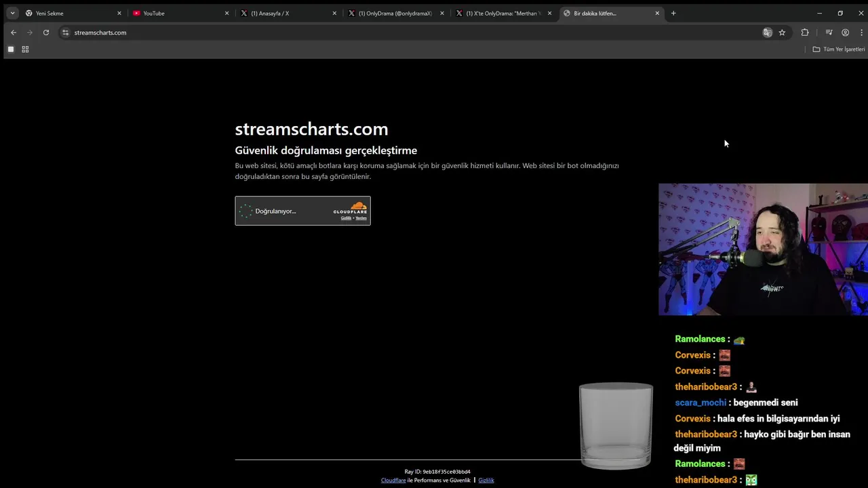Switch to the Yeni Sekme tab
The height and width of the screenshot is (488, 868).
(x=73, y=13)
